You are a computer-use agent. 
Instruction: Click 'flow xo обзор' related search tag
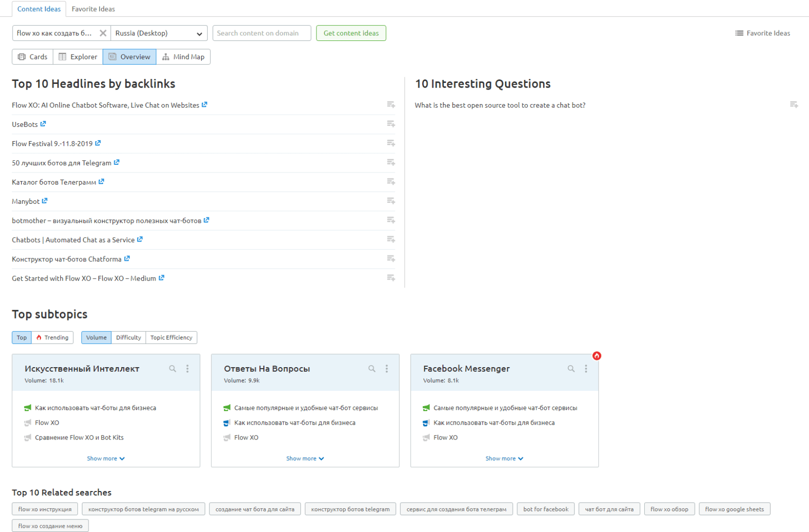pos(669,509)
